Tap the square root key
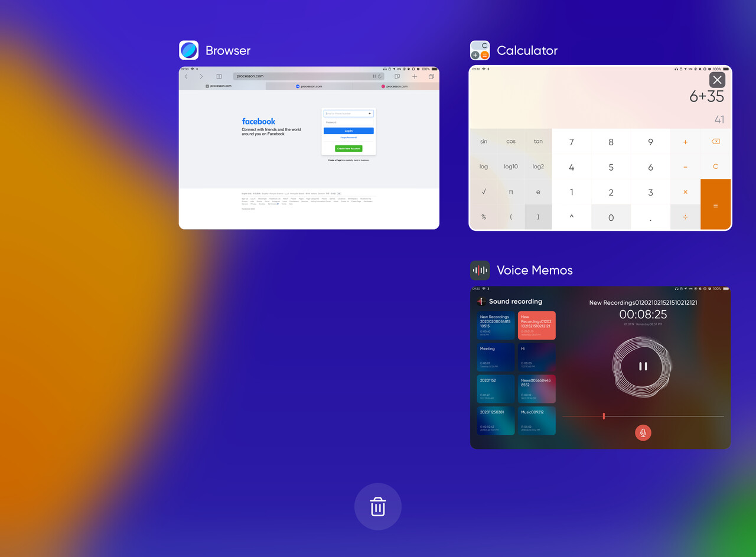Viewport: 756px width, 557px height. pyautogui.click(x=484, y=192)
